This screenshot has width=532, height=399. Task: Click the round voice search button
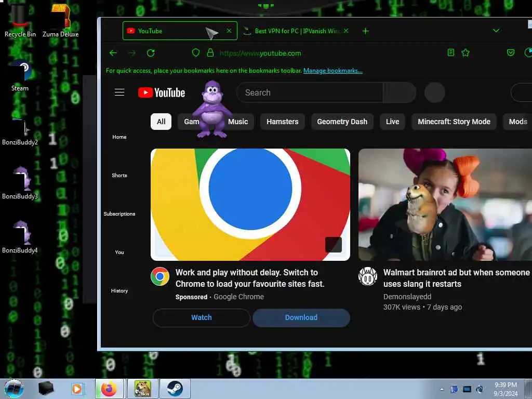click(x=435, y=92)
